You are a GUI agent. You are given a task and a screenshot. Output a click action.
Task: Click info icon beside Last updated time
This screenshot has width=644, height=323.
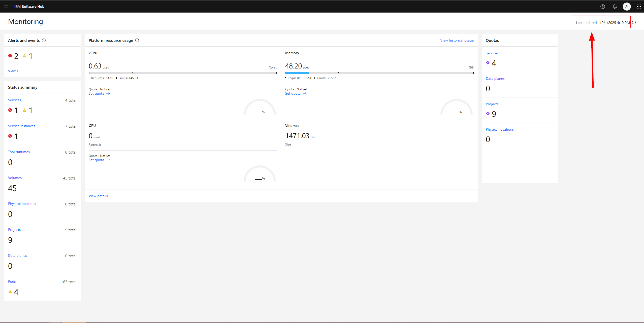[x=634, y=22]
